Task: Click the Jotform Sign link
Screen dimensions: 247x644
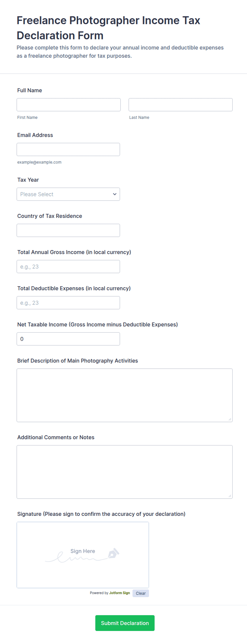Action: coord(120,593)
